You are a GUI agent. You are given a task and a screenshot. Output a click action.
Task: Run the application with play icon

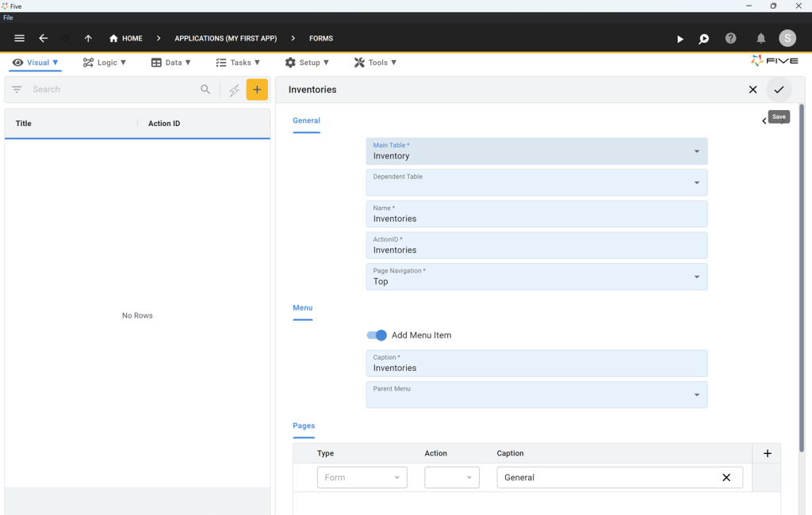click(680, 39)
